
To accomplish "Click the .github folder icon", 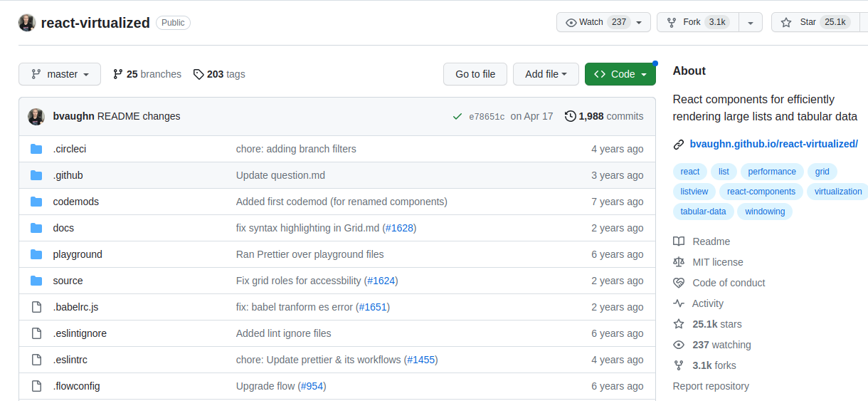I will 37,175.
